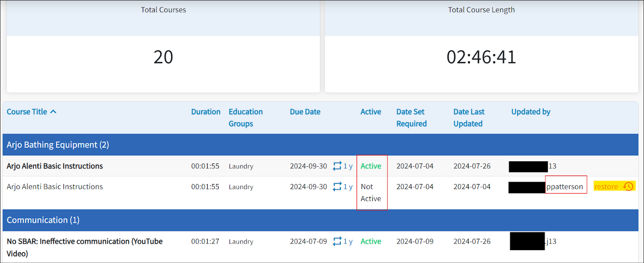644x263 pixels.
Task: Toggle green Active status for Arjo Alenti
Action: pyautogui.click(x=370, y=166)
